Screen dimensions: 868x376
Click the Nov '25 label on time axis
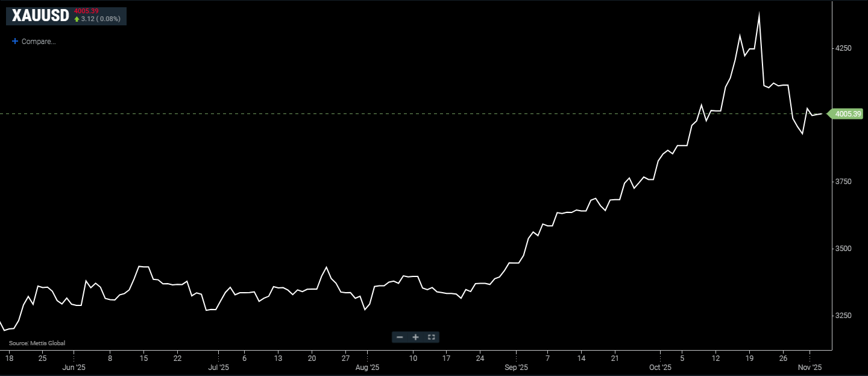point(810,367)
